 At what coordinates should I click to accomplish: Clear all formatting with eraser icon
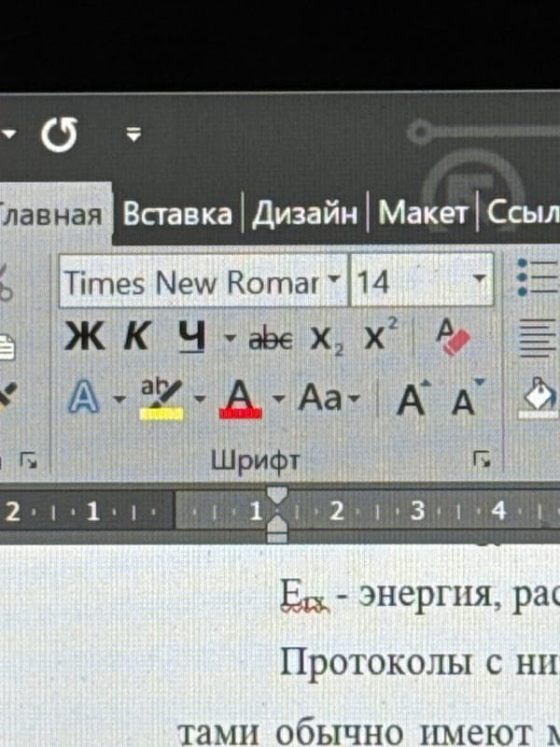(452, 337)
